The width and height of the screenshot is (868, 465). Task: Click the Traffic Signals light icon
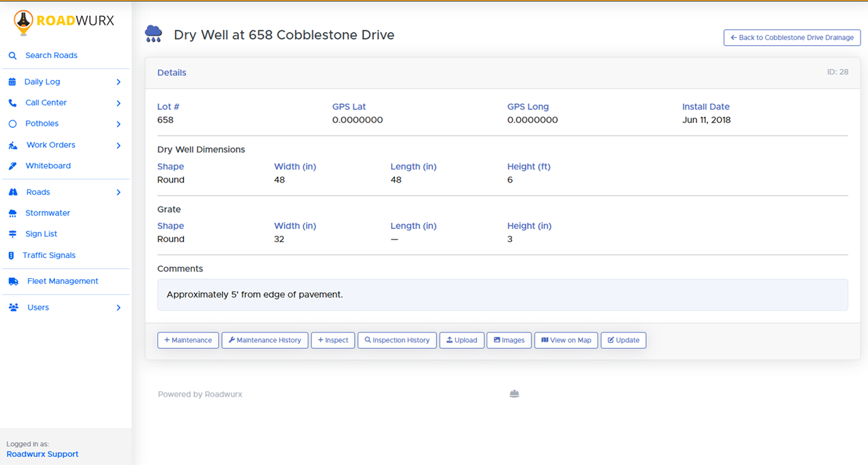[x=11, y=256]
